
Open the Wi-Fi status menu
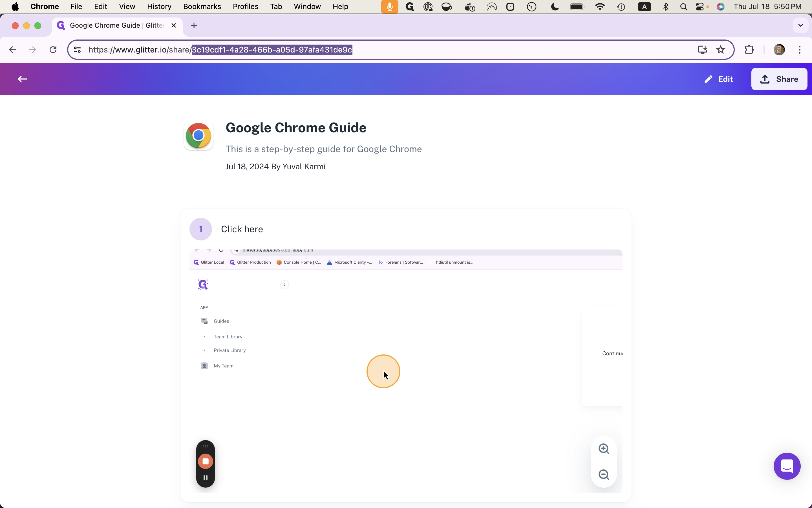click(x=600, y=7)
